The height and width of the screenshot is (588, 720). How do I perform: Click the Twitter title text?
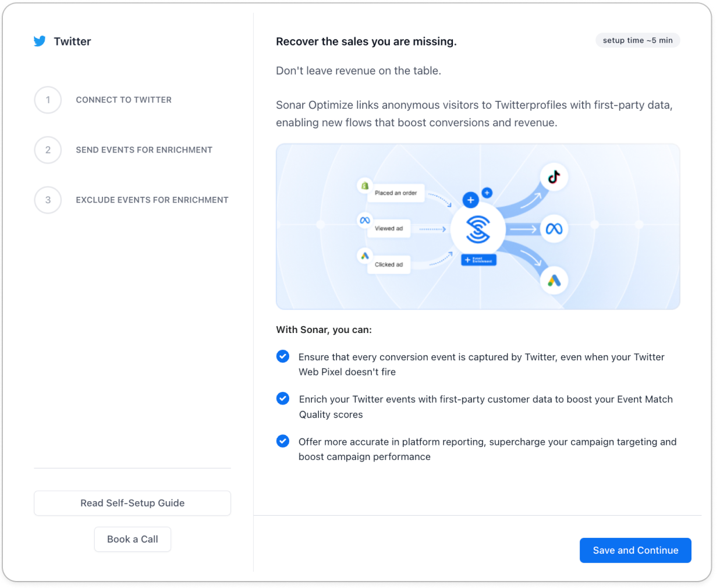pyautogui.click(x=72, y=41)
